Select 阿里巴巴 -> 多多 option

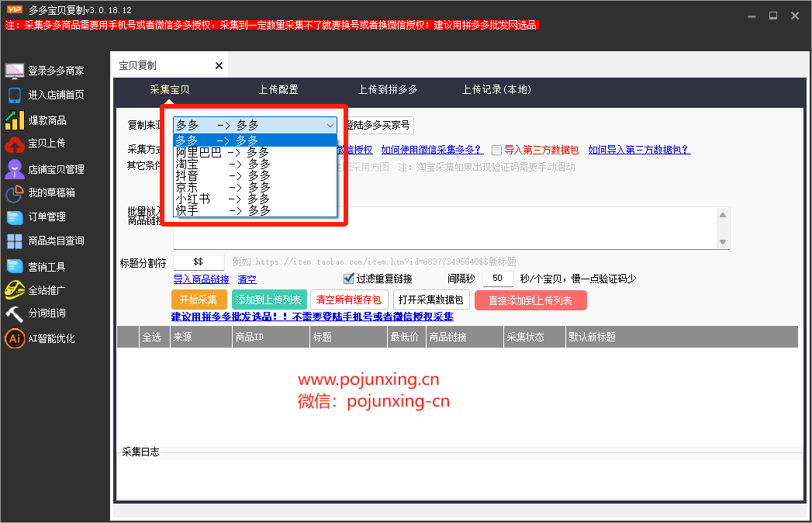255,152
